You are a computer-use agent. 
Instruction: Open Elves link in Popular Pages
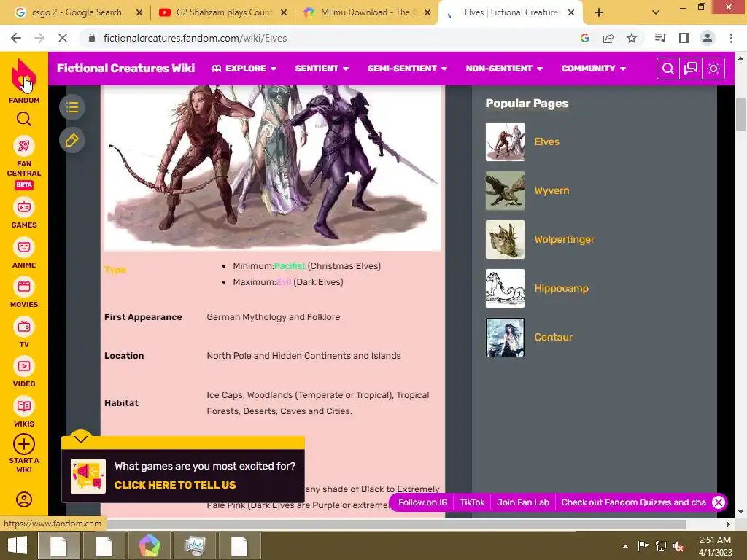point(547,141)
